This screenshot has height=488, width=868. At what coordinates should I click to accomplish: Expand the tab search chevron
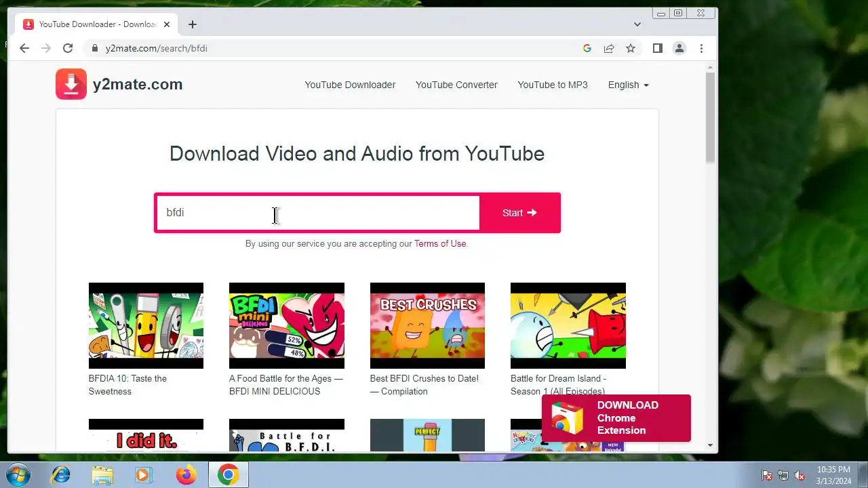637,24
